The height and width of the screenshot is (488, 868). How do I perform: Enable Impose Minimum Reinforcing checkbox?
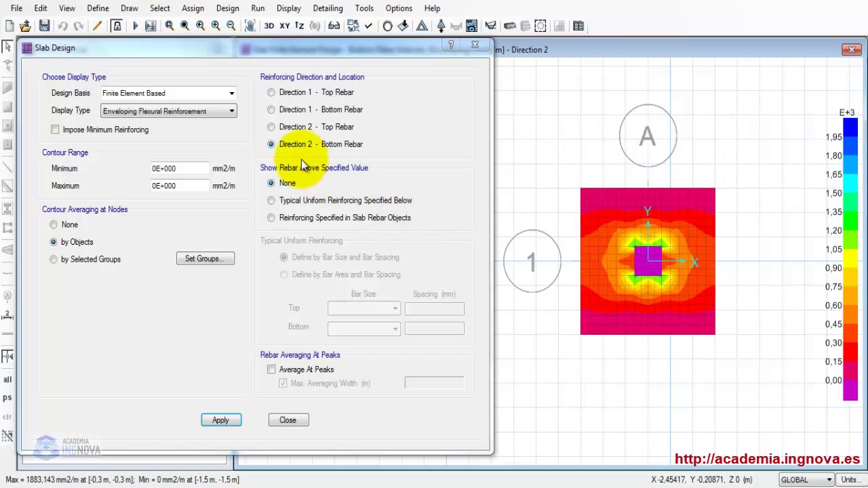coord(55,129)
